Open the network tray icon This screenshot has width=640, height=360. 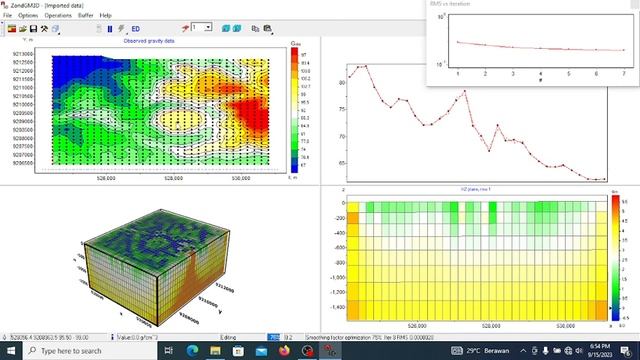[568, 351]
